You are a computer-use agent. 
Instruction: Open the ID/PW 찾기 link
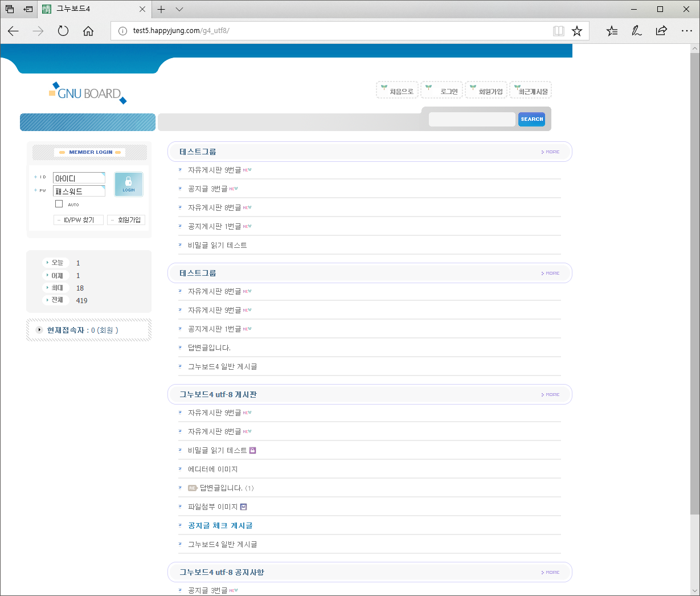click(x=79, y=220)
